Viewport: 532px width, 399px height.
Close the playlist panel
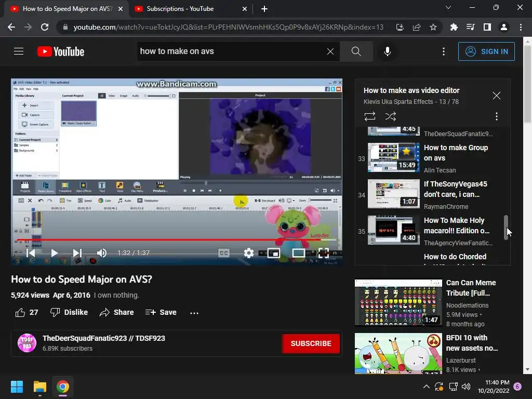pyautogui.click(x=496, y=96)
